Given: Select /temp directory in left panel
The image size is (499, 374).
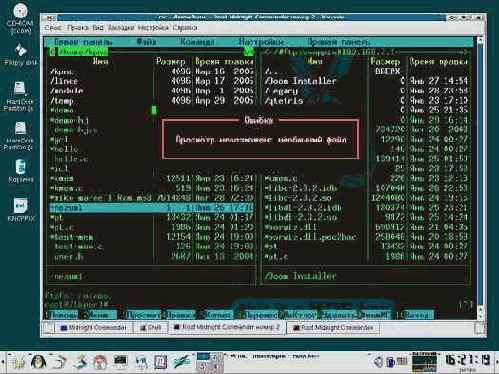Looking at the screenshot, I should [x=62, y=100].
